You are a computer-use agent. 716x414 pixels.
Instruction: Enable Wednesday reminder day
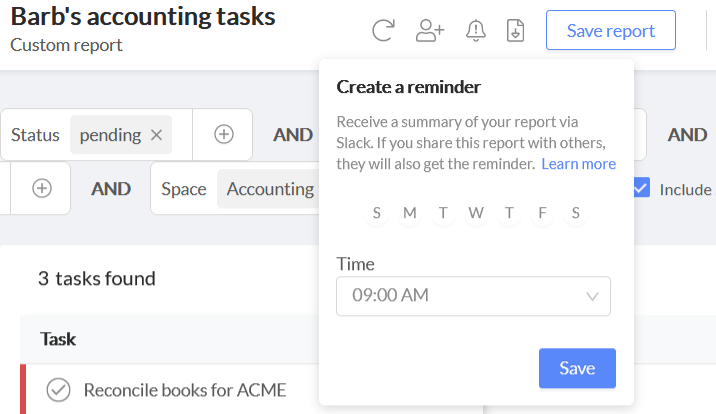476,212
